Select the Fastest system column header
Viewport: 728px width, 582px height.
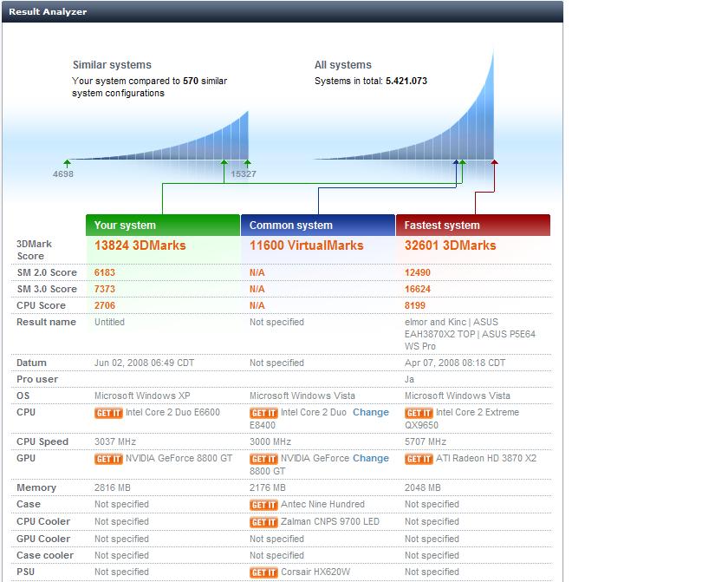(473, 226)
